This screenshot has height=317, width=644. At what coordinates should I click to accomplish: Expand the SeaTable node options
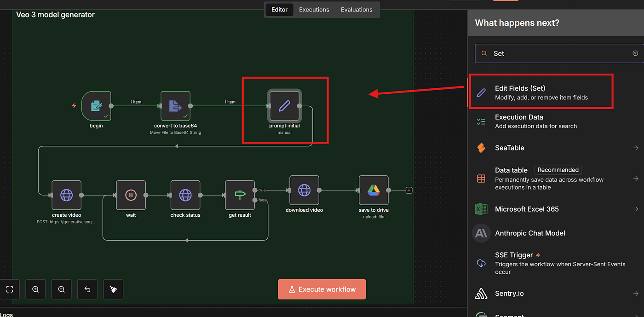635,148
